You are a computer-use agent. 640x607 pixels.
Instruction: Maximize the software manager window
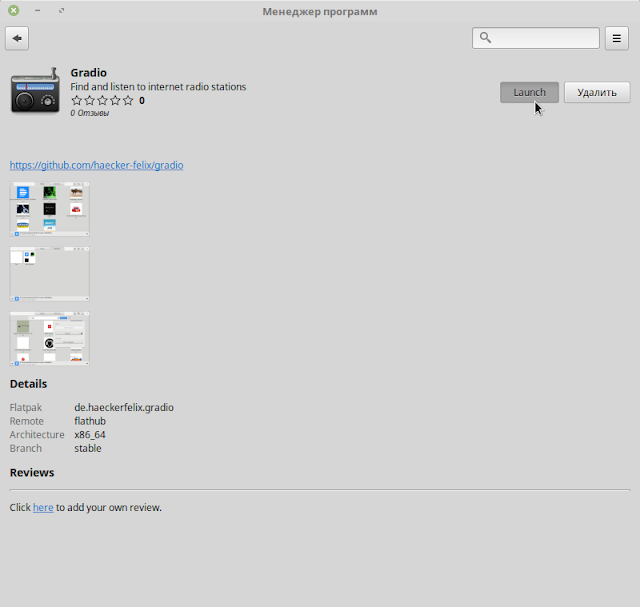pos(61,11)
